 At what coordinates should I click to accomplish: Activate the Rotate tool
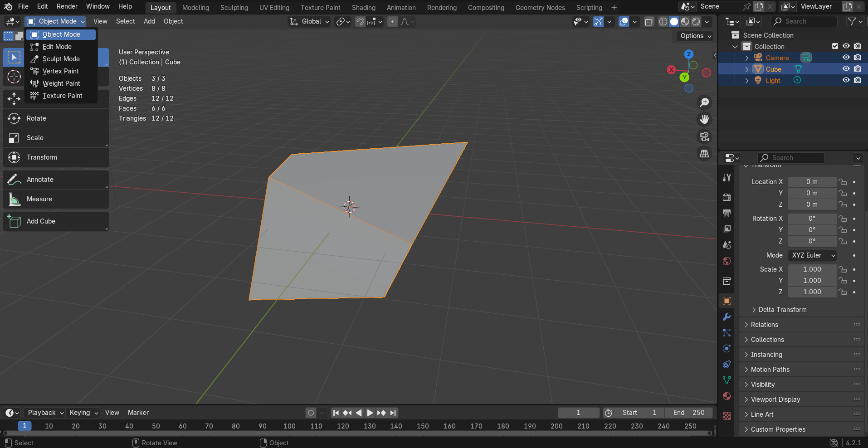click(56, 118)
